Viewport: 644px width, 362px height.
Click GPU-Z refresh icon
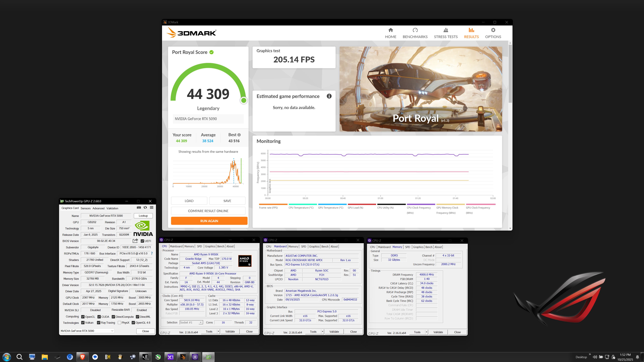145,208
